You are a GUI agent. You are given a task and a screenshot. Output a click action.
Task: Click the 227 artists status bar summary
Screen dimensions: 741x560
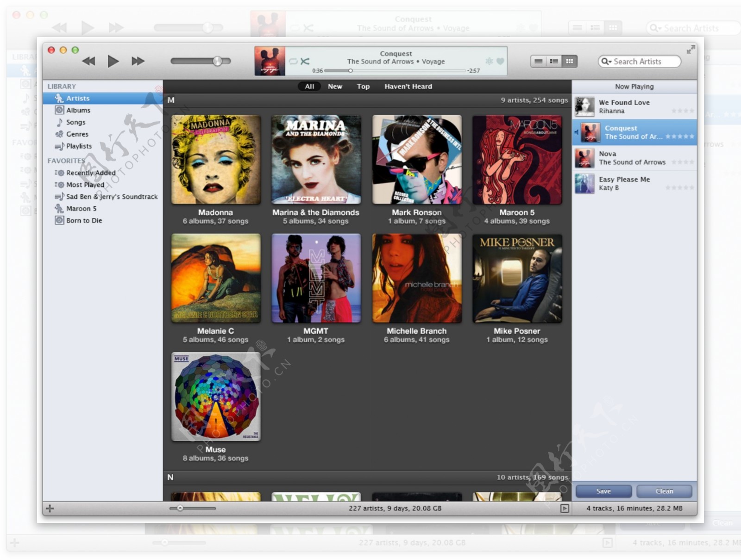coord(395,508)
